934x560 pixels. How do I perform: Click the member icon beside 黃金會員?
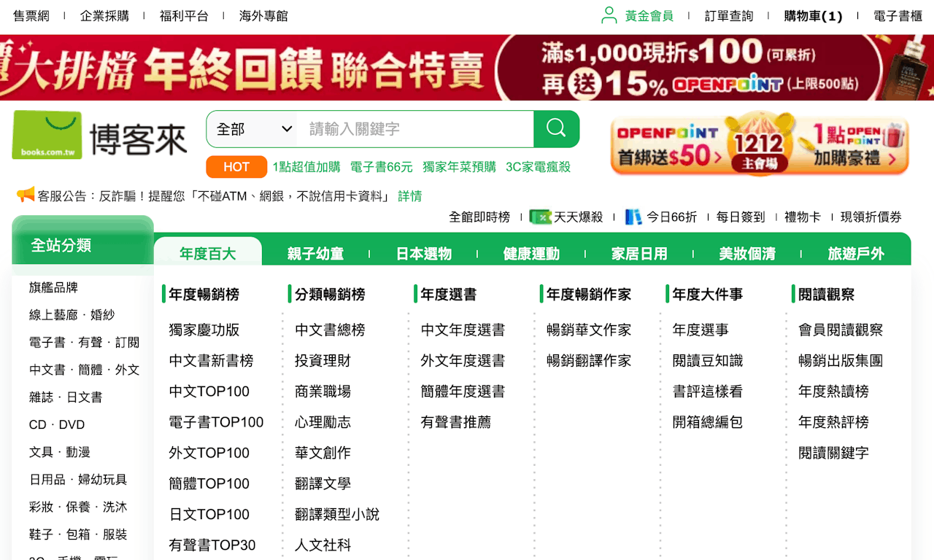pos(609,15)
